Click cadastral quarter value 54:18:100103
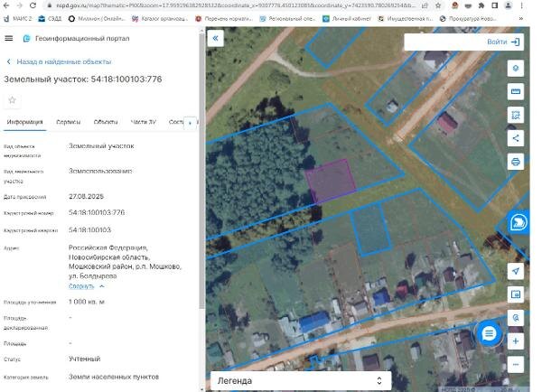The height and width of the screenshot is (392, 542). (89, 230)
